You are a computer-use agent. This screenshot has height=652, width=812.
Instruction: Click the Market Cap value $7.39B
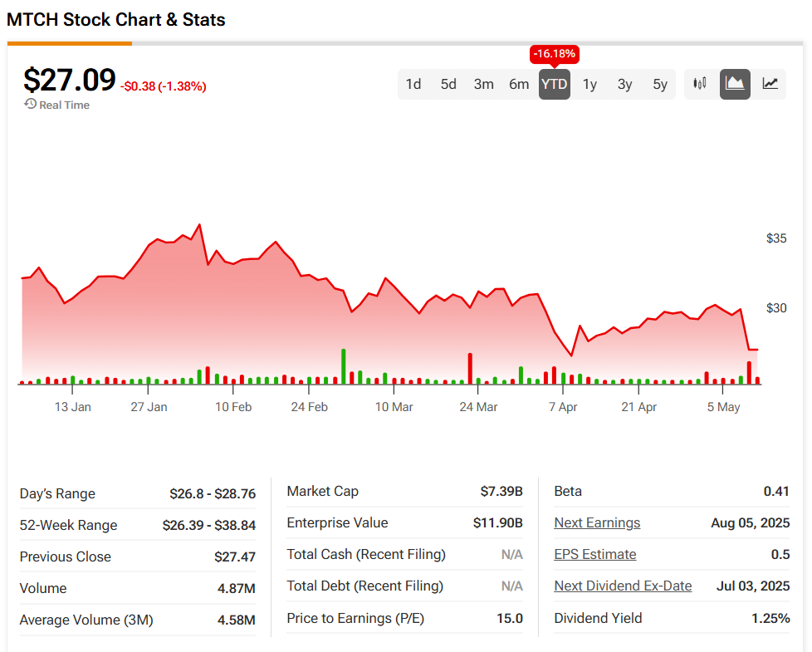coord(501,492)
